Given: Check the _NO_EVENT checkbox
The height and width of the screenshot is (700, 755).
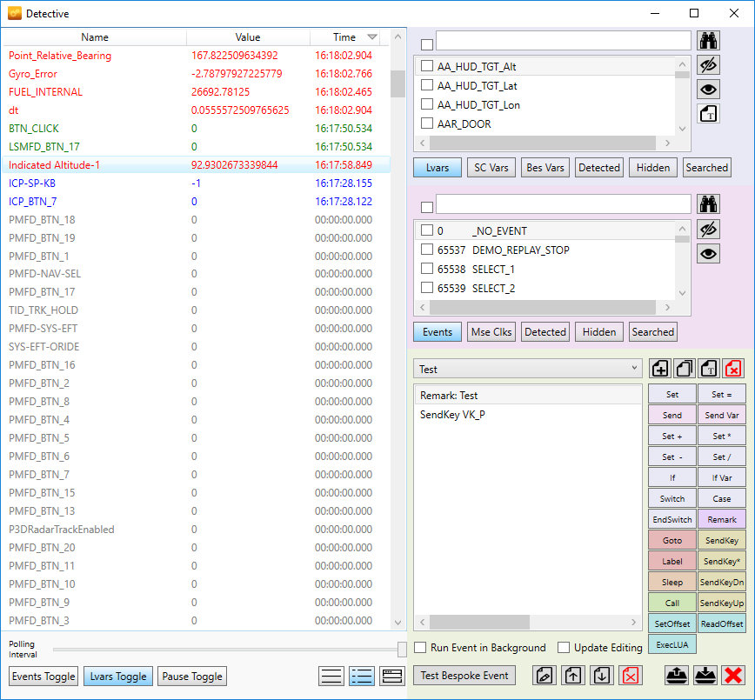Looking at the screenshot, I should coord(426,230).
